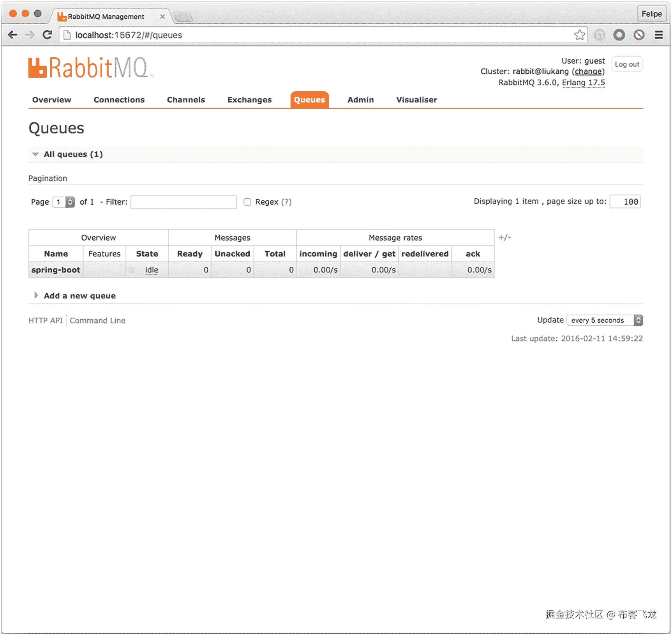Image resolution: width=672 pixels, height=635 pixels.
Task: Click the Erlang 17.5 version text
Action: pyautogui.click(x=583, y=83)
